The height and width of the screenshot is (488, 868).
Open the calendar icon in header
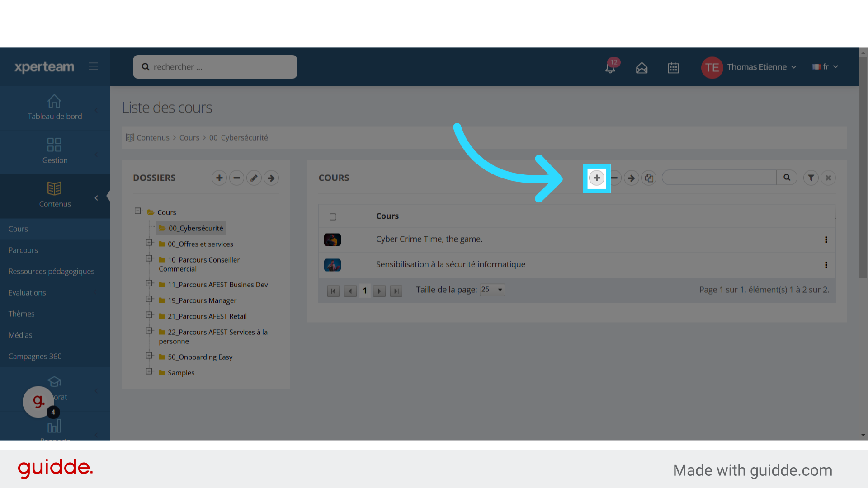pyautogui.click(x=673, y=68)
